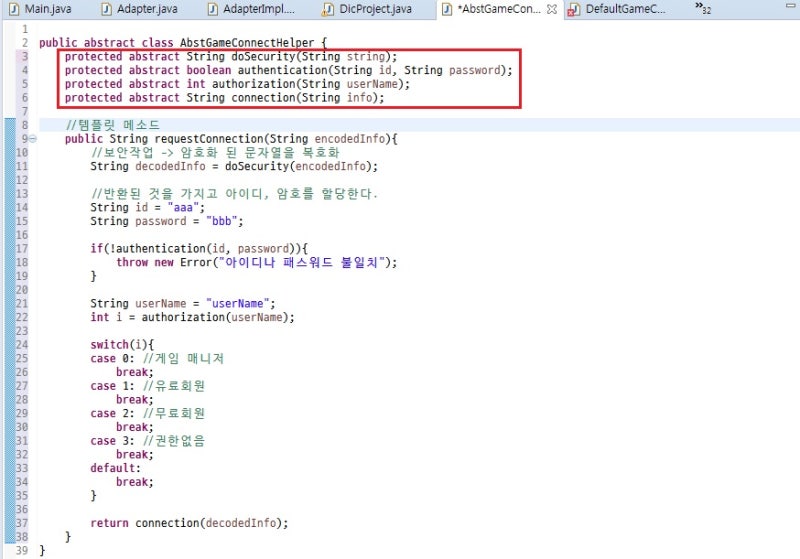
Task: Click line number 1 in the gutter
Action: point(25,29)
